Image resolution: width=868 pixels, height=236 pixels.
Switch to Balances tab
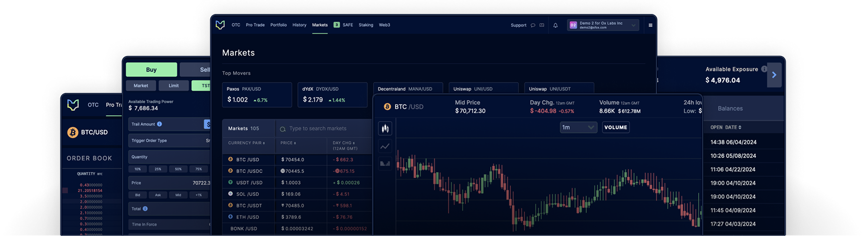(x=730, y=108)
